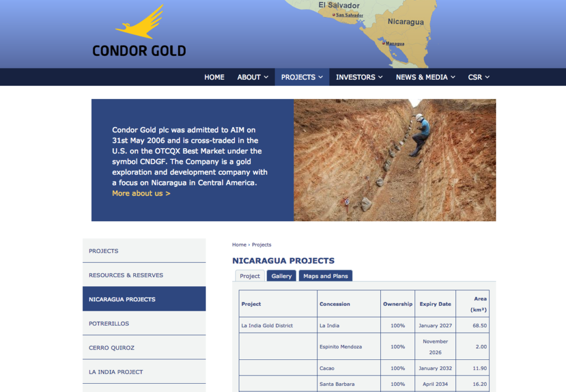Click the Home breadcrumb link
The image size is (566, 392).
239,245
